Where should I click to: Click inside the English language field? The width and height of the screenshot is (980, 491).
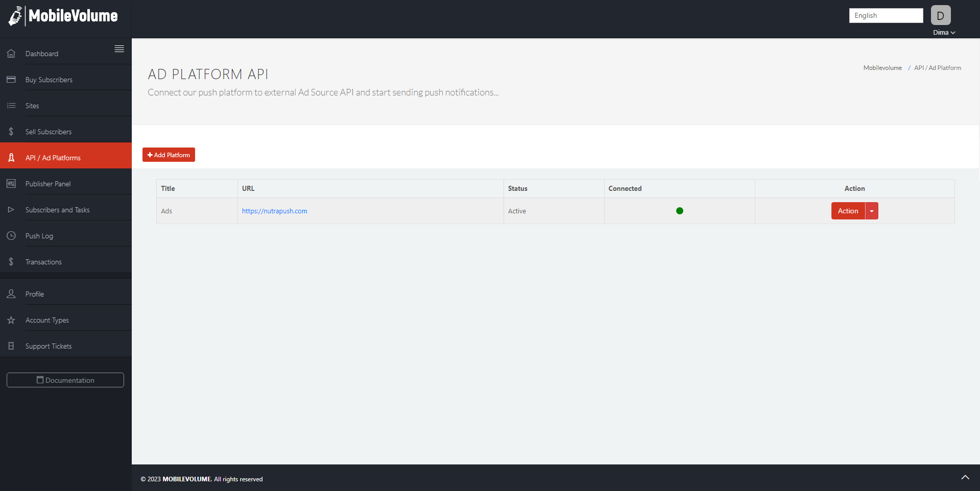pos(886,15)
